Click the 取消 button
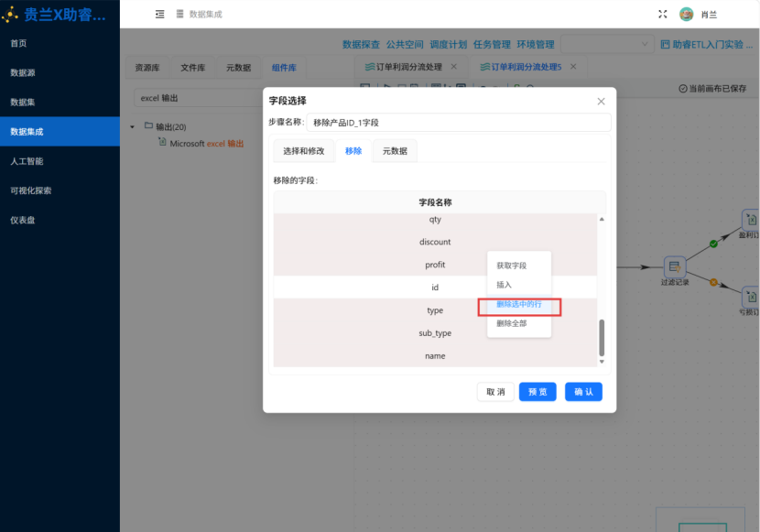The height and width of the screenshot is (532, 760). (x=495, y=392)
